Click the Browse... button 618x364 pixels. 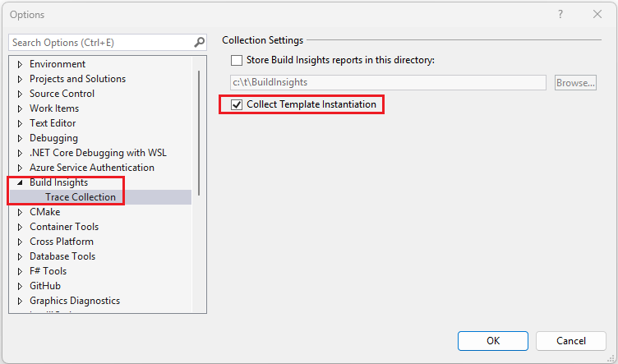pyautogui.click(x=575, y=83)
